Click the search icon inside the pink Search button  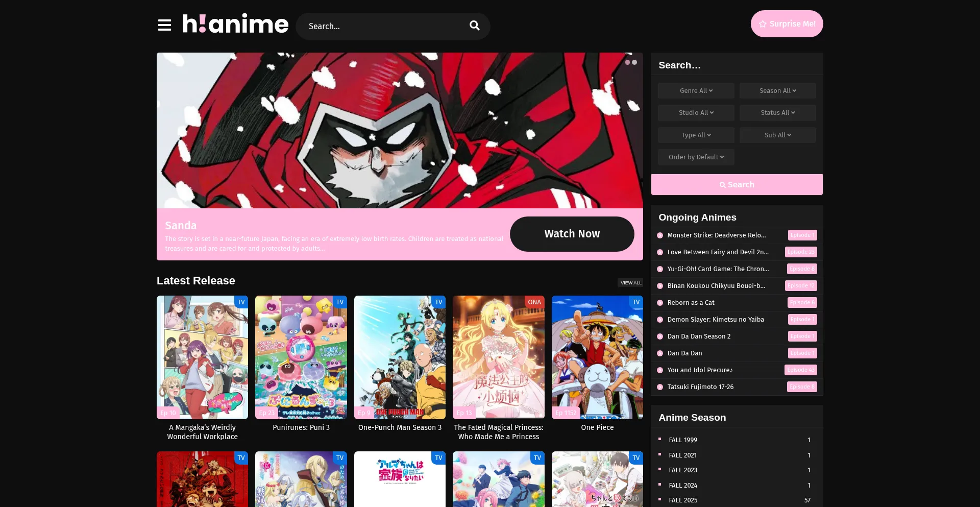[x=722, y=184]
